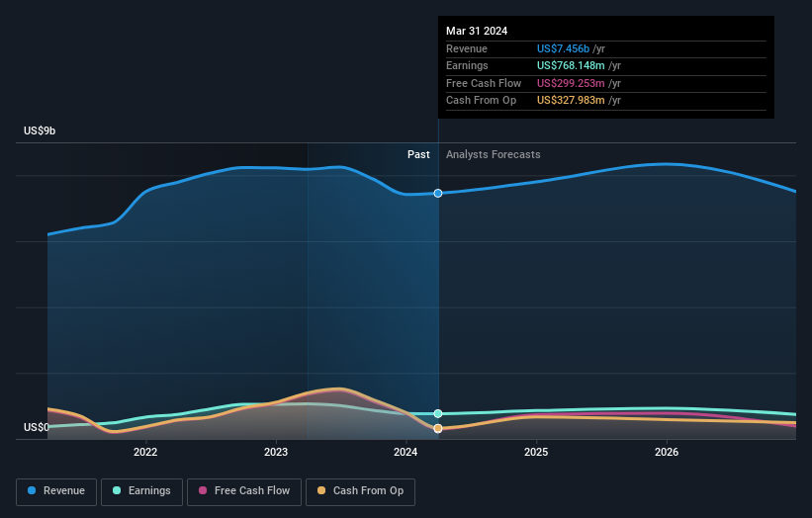Viewport: 812px width, 518px height.
Task: Click the Past label on the chart
Action: [418, 154]
